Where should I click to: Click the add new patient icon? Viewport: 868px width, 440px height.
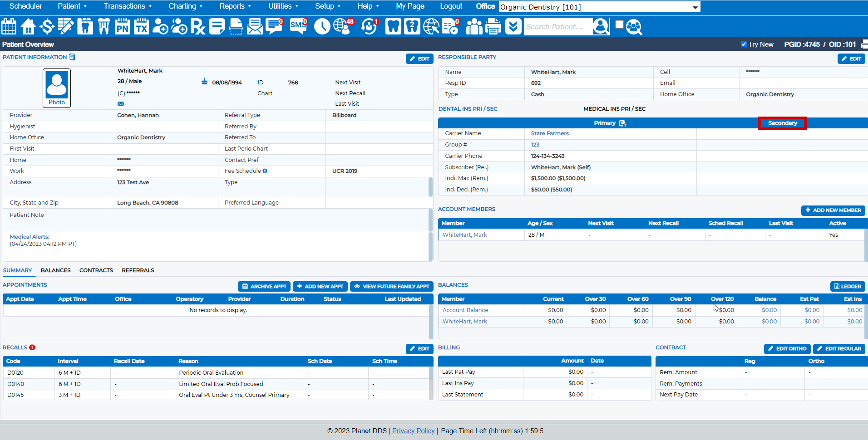tap(160, 27)
